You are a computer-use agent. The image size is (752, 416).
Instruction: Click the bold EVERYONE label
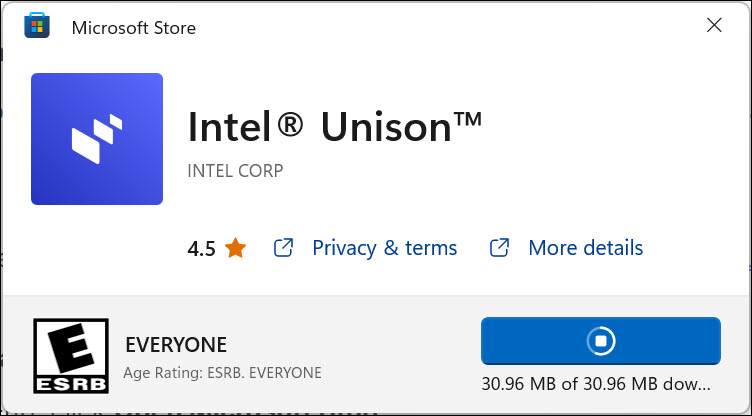pyautogui.click(x=176, y=346)
